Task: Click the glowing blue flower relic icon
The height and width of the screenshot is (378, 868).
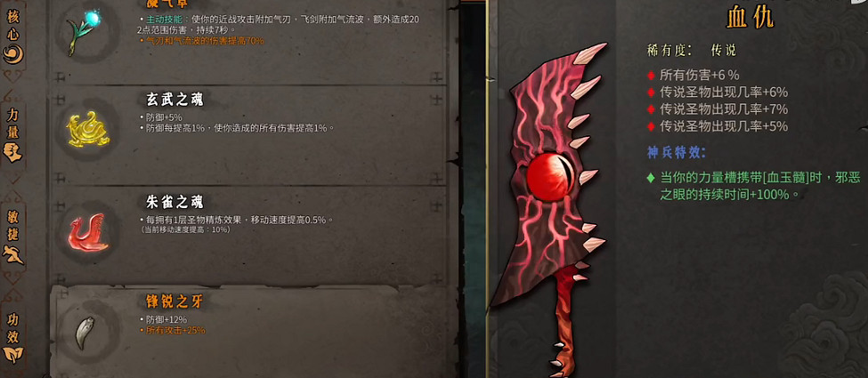Action: pos(84,31)
